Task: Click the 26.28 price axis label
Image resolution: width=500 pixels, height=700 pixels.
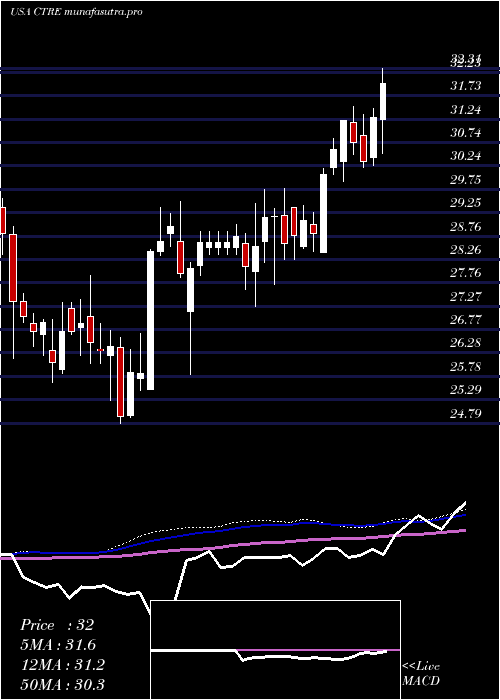Action: point(466,343)
